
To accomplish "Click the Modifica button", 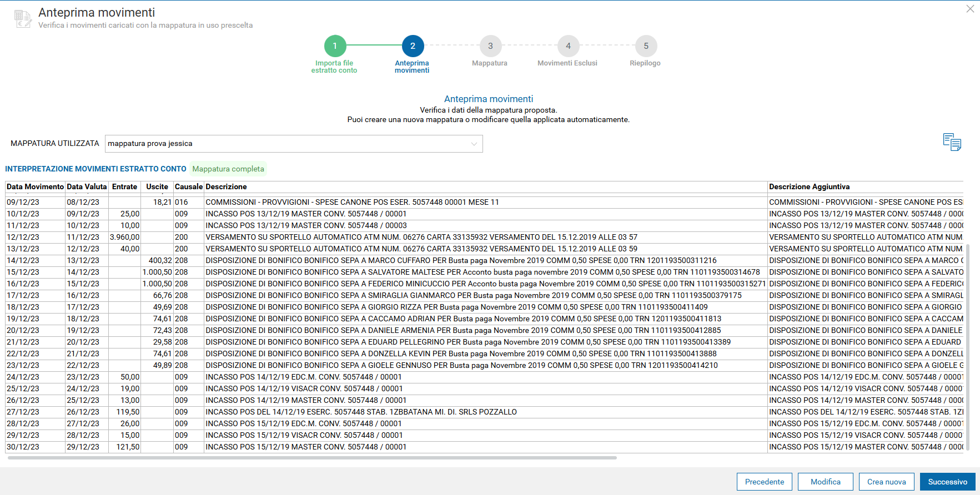I will 826,482.
